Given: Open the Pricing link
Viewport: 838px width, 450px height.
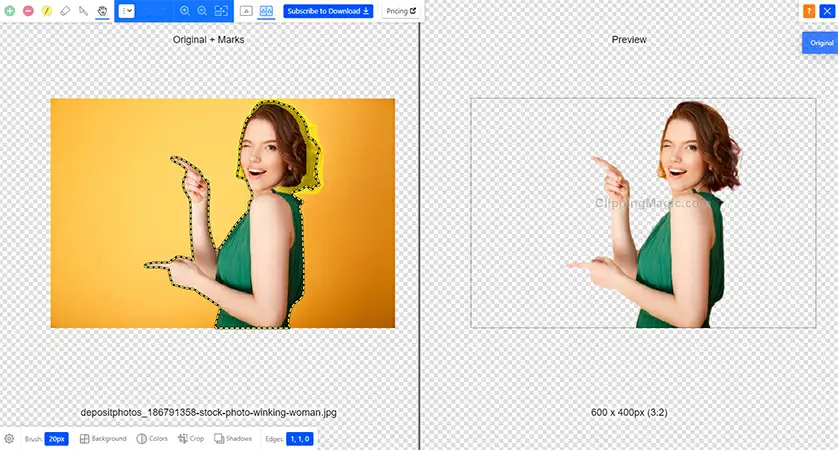Looking at the screenshot, I should pyautogui.click(x=401, y=11).
